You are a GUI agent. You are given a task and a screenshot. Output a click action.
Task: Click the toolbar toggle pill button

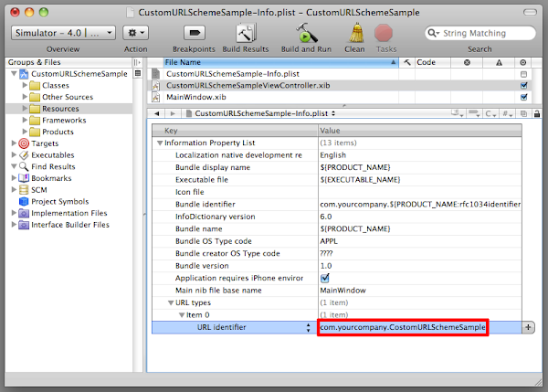coord(530,13)
